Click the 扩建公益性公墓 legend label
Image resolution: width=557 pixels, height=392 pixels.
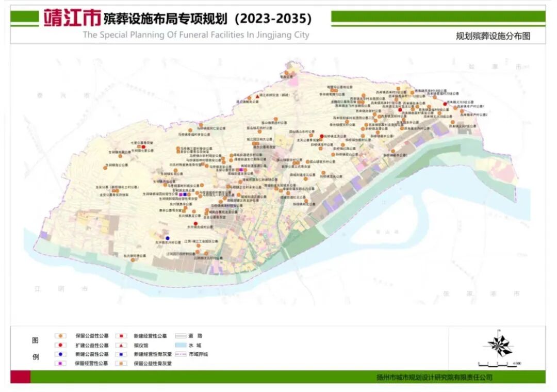[92, 345]
